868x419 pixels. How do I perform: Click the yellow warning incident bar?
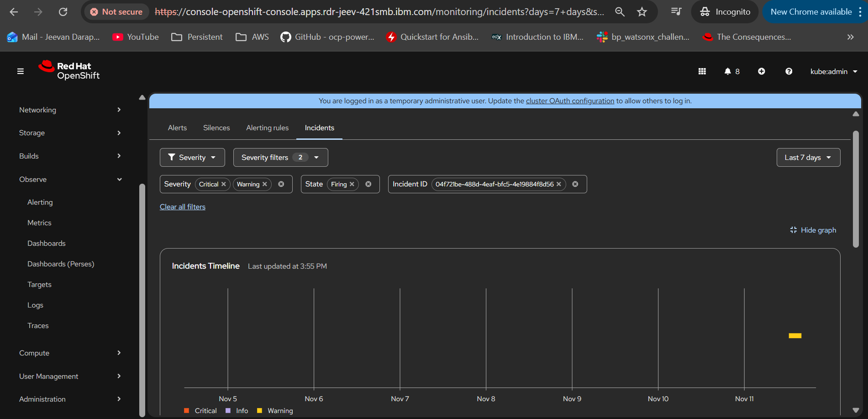[795, 336]
